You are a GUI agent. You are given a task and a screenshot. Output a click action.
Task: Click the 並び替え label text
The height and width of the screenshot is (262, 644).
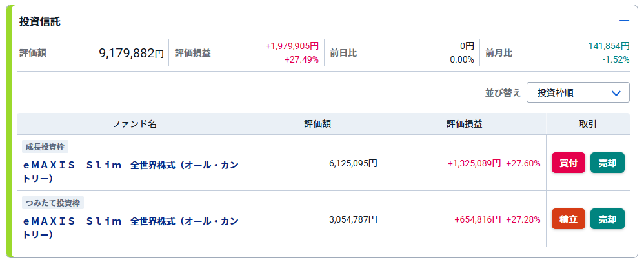pyautogui.click(x=503, y=93)
